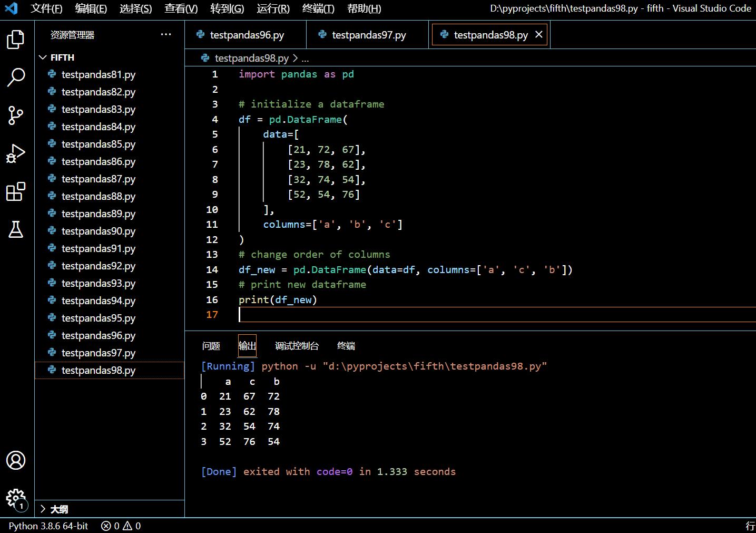Click Python icon on testpandas97.py tab
This screenshot has width=756, height=533.
[322, 35]
